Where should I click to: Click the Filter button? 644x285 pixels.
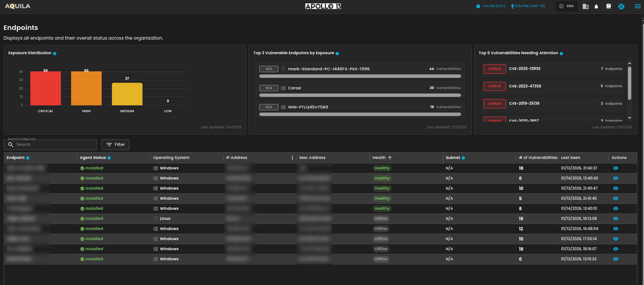115,145
